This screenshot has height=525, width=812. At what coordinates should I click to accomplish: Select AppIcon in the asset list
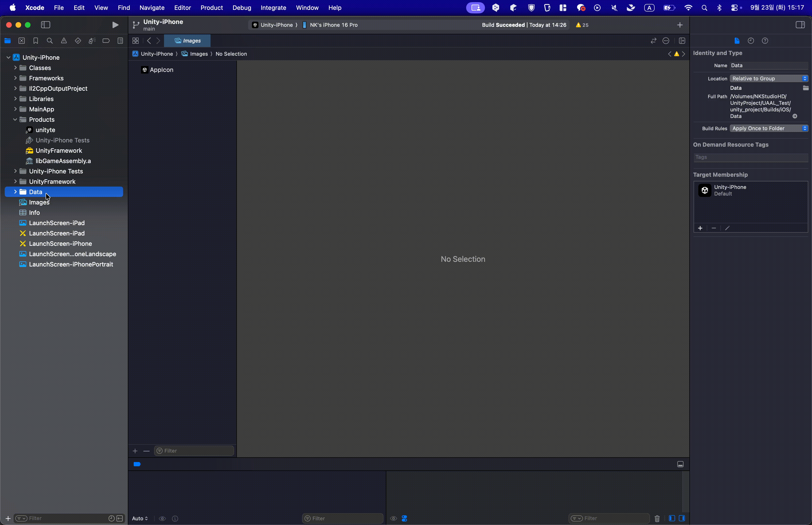[161, 70]
